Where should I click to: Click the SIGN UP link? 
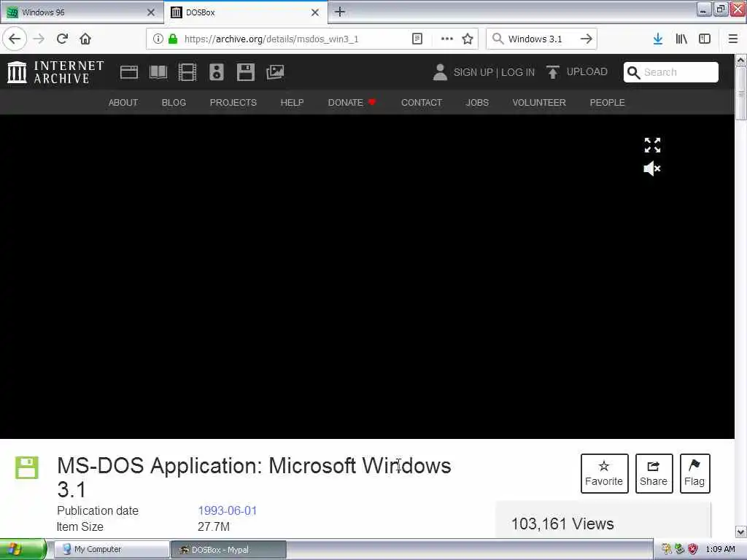(473, 72)
